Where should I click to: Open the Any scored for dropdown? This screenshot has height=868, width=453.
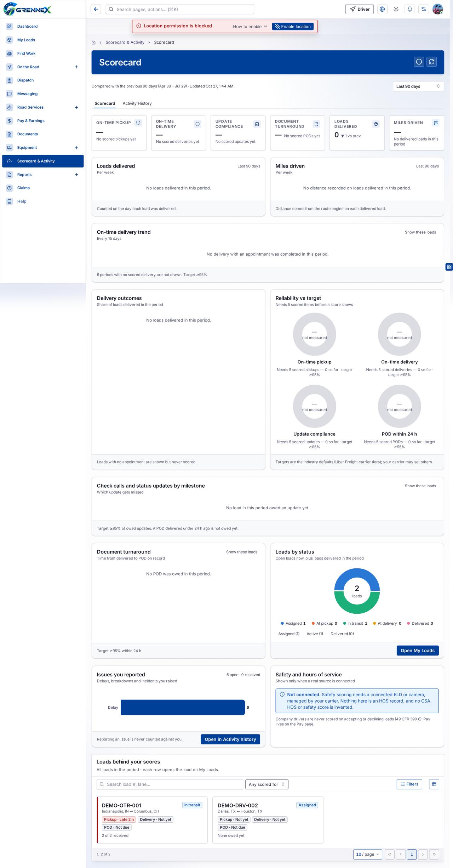click(267, 784)
